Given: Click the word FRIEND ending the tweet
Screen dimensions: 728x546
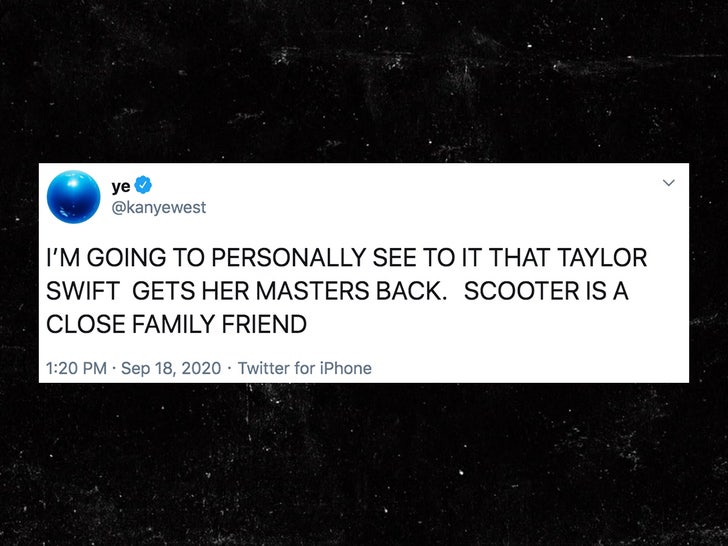Looking at the screenshot, I should pyautogui.click(x=264, y=324).
